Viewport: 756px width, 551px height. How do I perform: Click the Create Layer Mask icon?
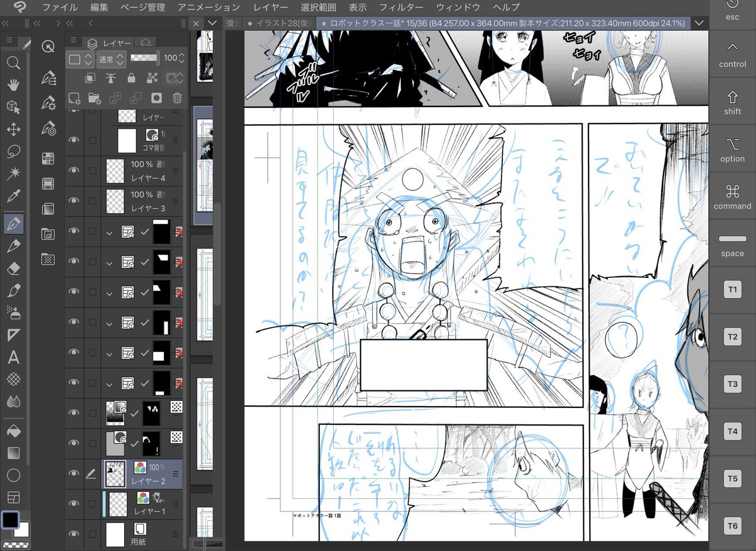click(157, 98)
